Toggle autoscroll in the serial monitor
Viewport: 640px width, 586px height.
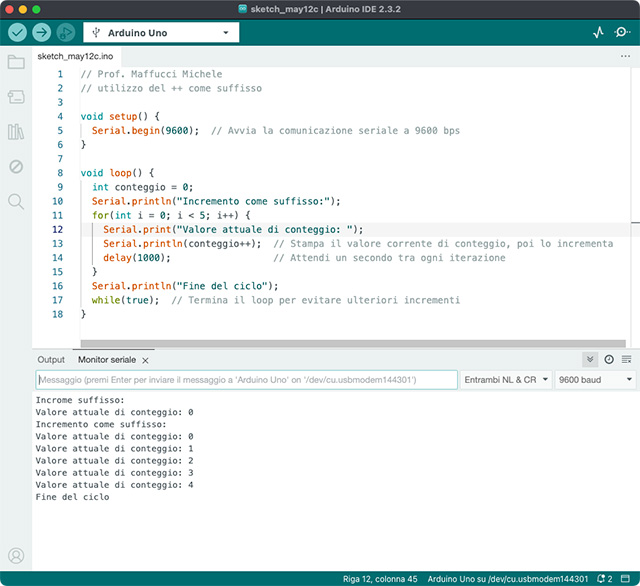[x=590, y=359]
